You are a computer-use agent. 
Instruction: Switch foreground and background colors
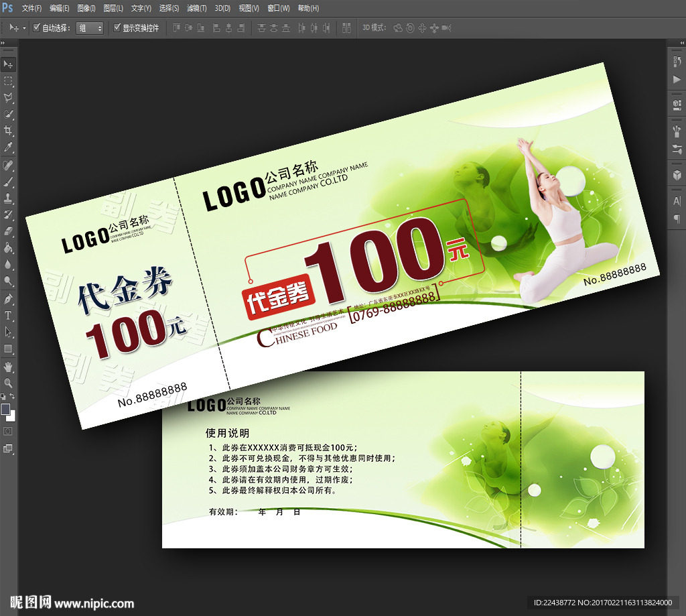tap(13, 397)
